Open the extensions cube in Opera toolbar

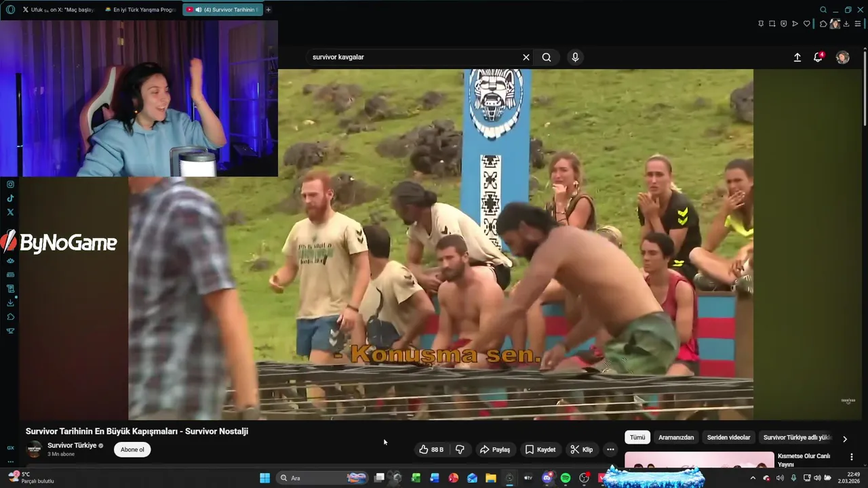tap(823, 24)
